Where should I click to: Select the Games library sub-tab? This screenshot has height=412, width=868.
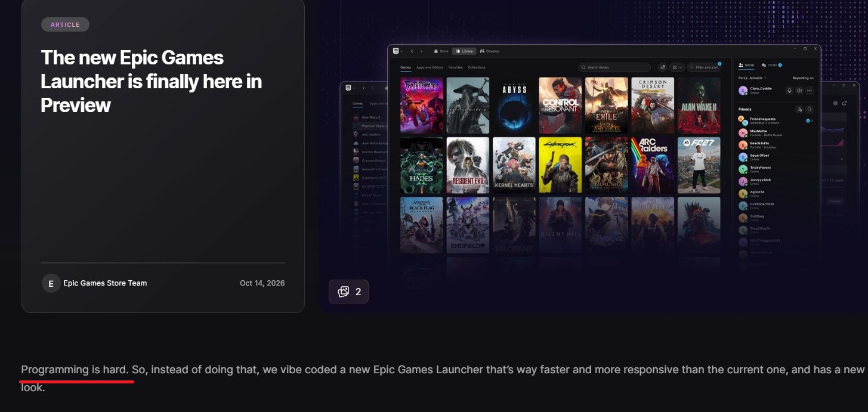pyautogui.click(x=406, y=67)
